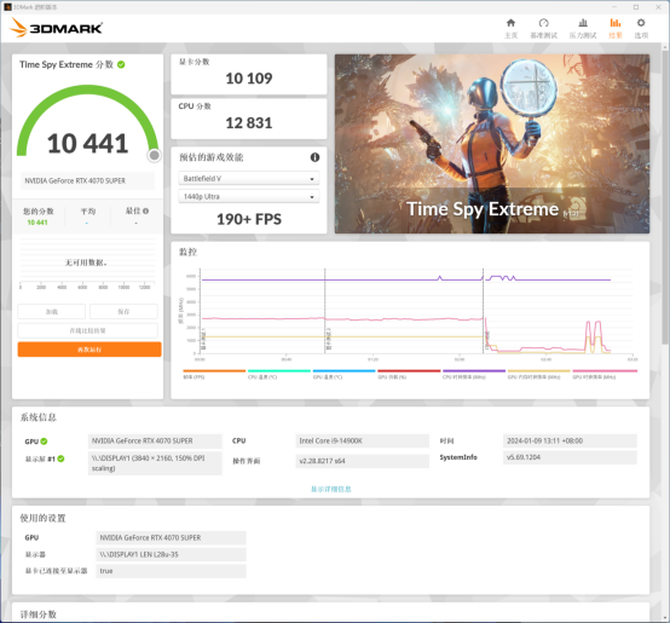Click the vertical scrollbar on the right
This screenshot has height=623, width=670.
665,197
